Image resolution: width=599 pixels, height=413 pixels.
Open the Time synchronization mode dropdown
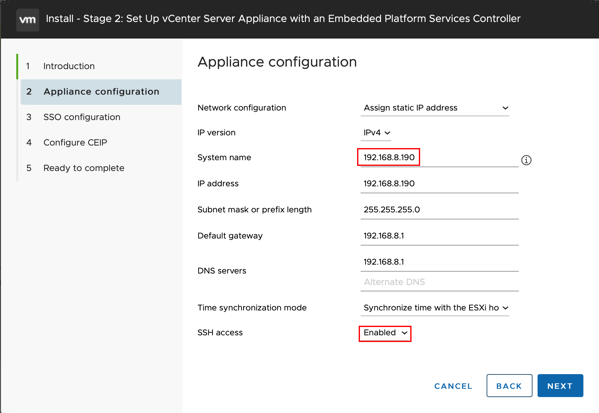[x=435, y=308]
